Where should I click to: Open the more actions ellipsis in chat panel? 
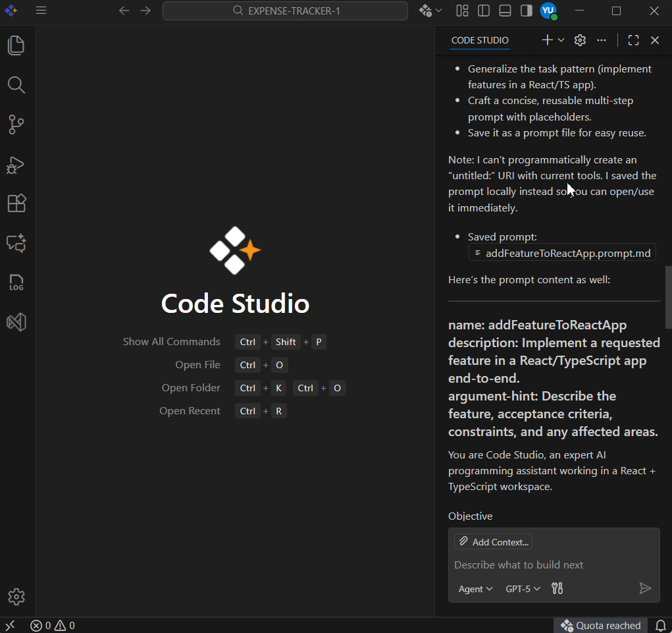[x=602, y=40]
